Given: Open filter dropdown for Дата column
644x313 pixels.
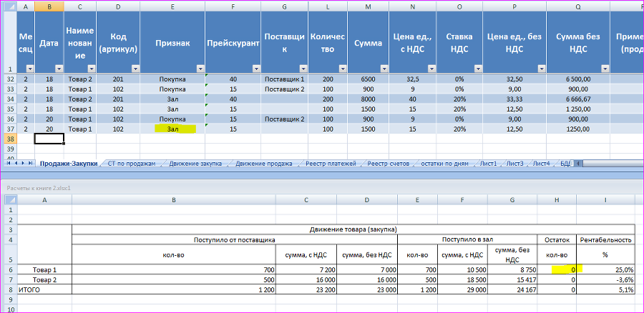Looking at the screenshot, I should point(59,69).
